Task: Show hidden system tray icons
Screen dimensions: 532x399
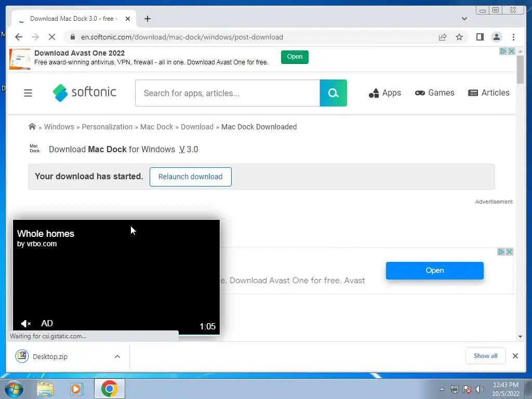Action: [442, 389]
